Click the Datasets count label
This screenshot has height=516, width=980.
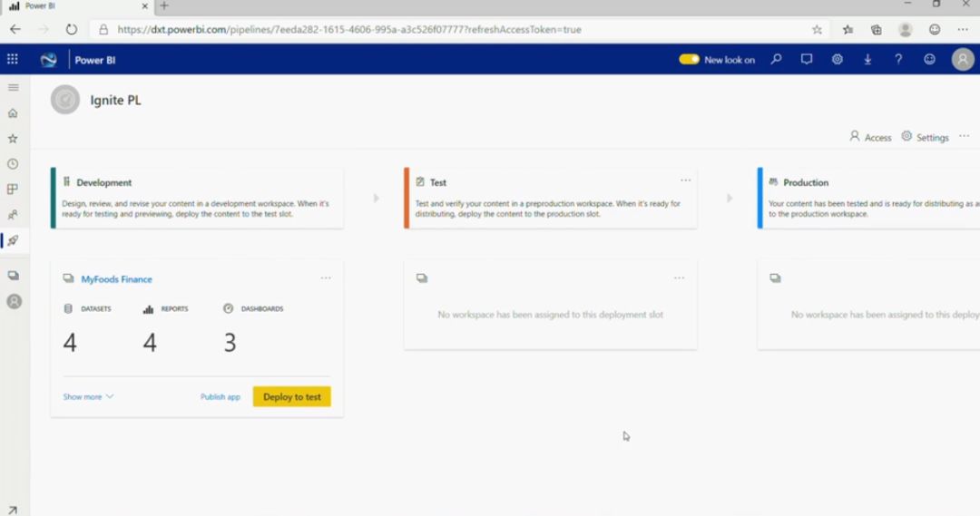click(95, 308)
